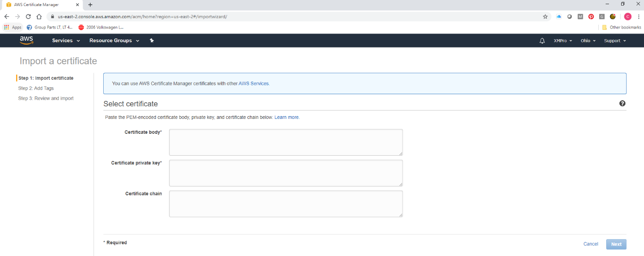This screenshot has width=644, height=256.
Task: Switch to AWS Certificate Manager browser tab
Action: tap(42, 5)
